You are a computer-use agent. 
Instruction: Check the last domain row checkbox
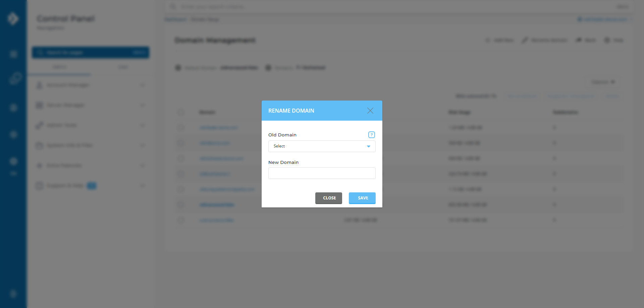[181, 220]
